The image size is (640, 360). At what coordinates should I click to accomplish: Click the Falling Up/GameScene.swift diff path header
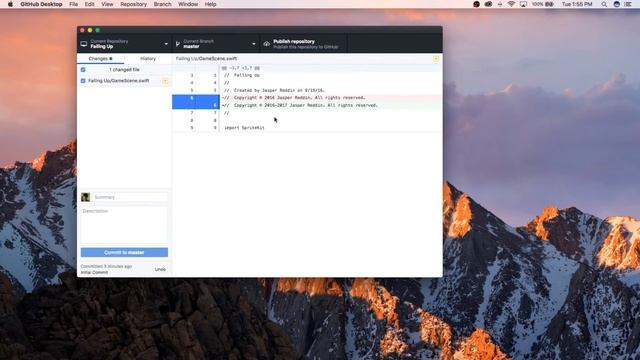[206, 59]
